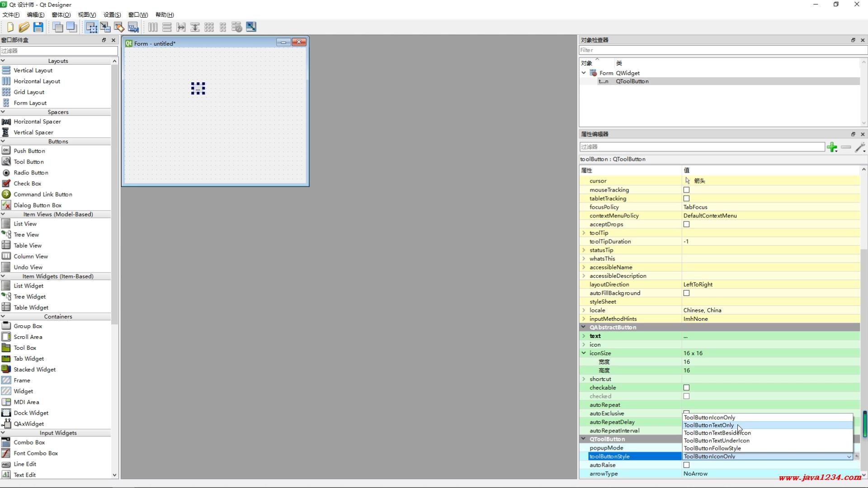The width and height of the screenshot is (868, 488).
Task: Click the Adjust Size toolbar icon
Action: point(251,27)
